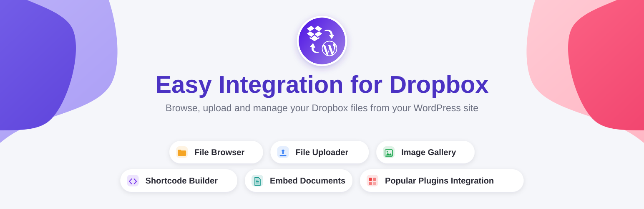Choose the Embed Documents pill
Image resolution: width=644 pixels, height=209 pixels.
tap(299, 181)
